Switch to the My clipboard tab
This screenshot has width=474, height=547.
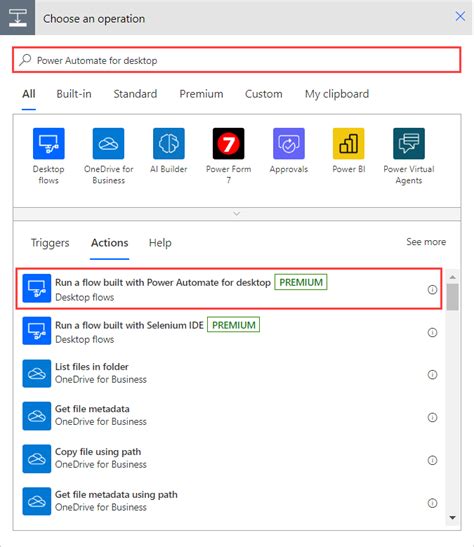tap(337, 94)
